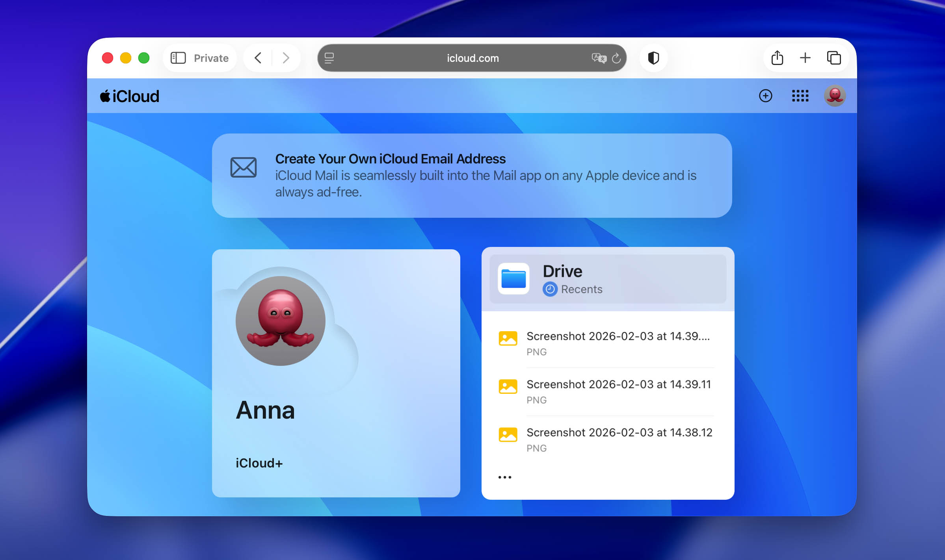
Task: Select the Recents label under Drive
Action: coord(582,289)
